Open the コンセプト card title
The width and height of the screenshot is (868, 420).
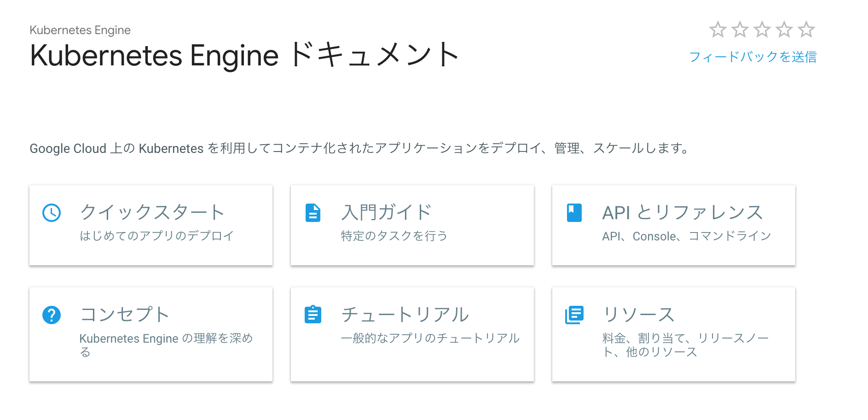click(125, 315)
